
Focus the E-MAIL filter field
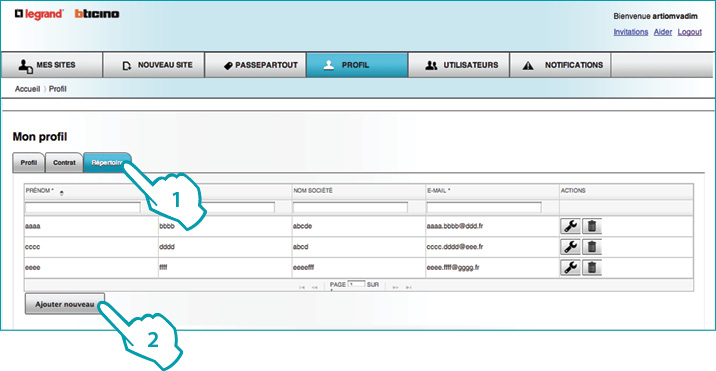(484, 208)
